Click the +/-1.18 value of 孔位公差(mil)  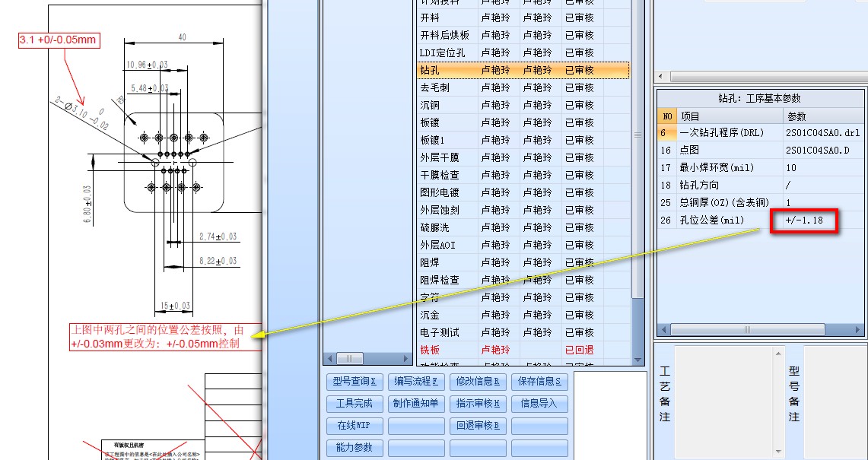point(804,220)
